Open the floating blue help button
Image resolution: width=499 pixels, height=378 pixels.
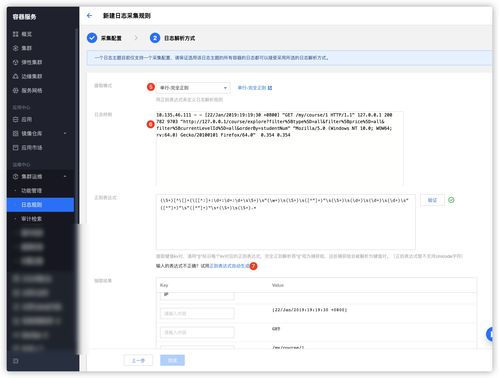(x=489, y=334)
